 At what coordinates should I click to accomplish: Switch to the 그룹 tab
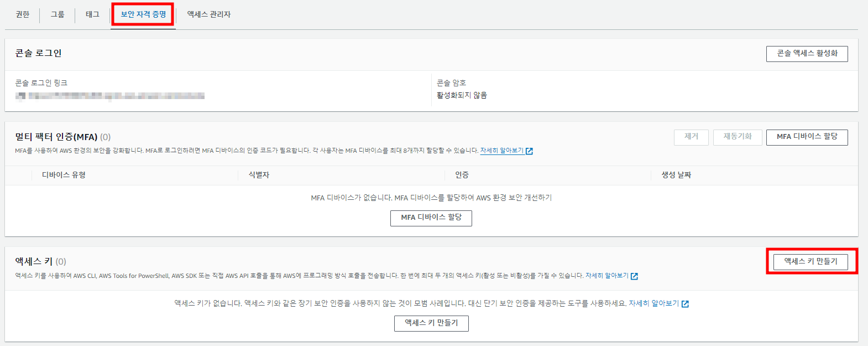pyautogui.click(x=57, y=14)
